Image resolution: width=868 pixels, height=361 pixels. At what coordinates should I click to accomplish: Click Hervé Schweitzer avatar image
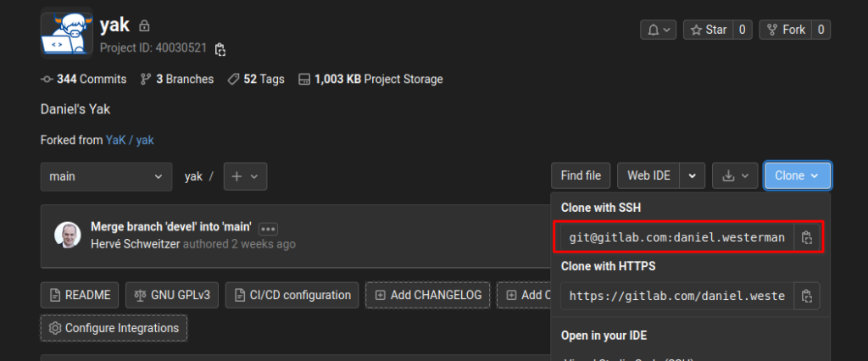(68, 236)
